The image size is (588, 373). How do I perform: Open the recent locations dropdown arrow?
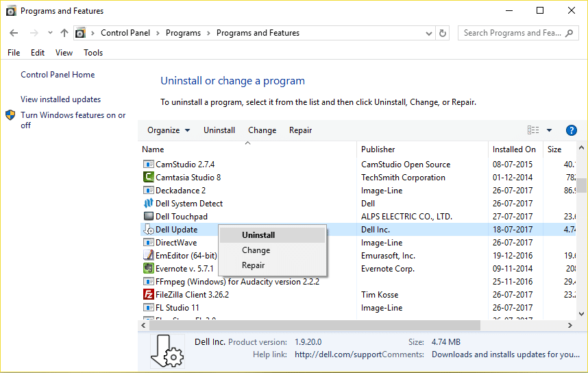pyautogui.click(x=50, y=33)
